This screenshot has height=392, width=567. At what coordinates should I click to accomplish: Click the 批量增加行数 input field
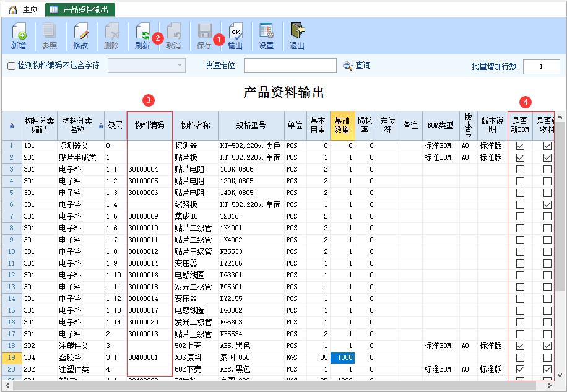(x=542, y=66)
